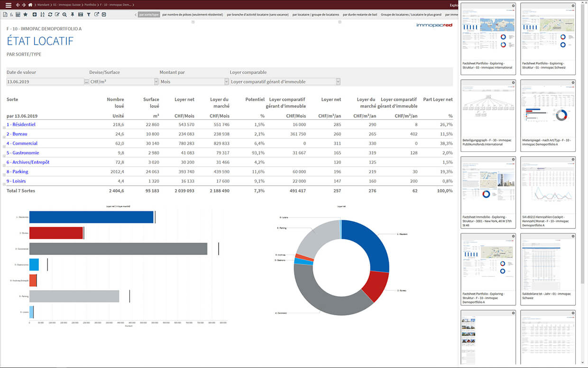Image resolution: width=588 pixels, height=368 pixels.
Task: Open the home icon in breadcrumb bar
Action: coord(30,5)
